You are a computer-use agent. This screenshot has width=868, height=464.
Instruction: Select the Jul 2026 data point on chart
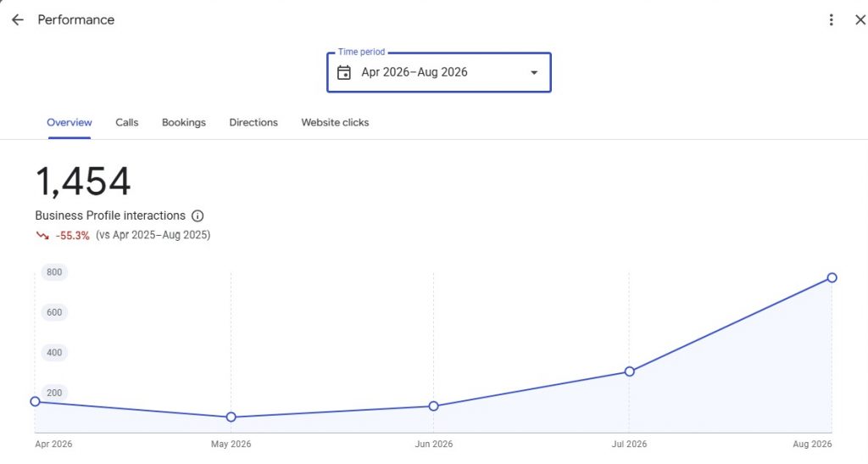[x=629, y=372]
